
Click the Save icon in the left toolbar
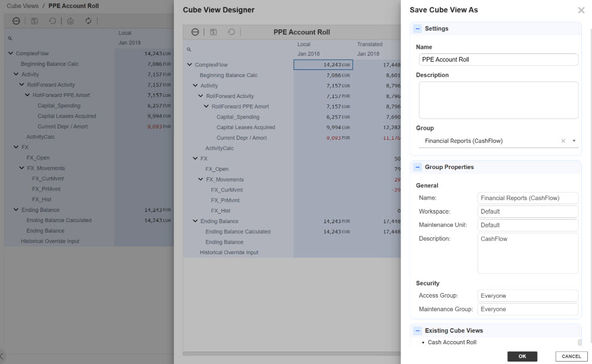pos(35,21)
